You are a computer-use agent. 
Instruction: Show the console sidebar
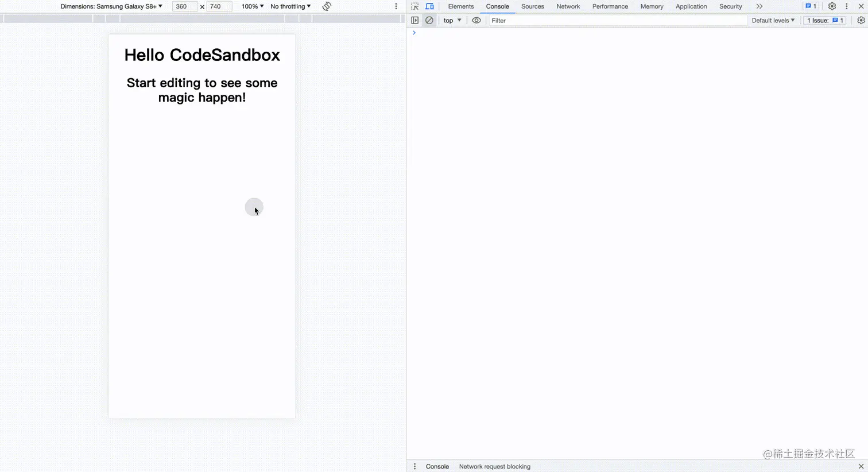coord(414,20)
